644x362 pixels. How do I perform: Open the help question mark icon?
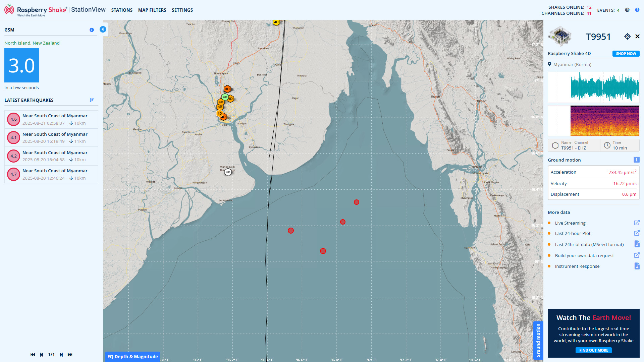coord(637,10)
